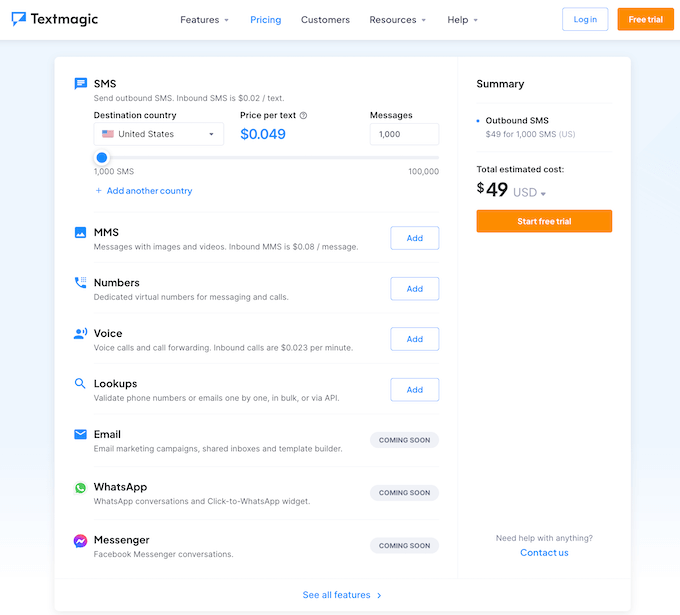Expand the USD currency selector
The height and width of the screenshot is (615, 680).
point(530,193)
